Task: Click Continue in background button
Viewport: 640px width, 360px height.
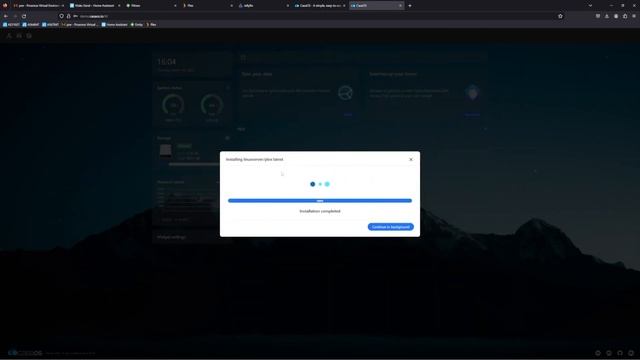Action: tap(391, 227)
